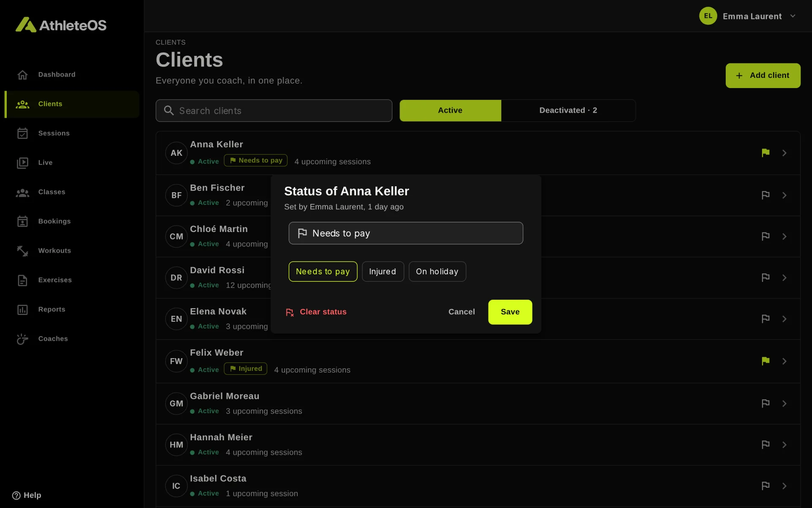
Task: Expand Elena Novak's row chevron
Action: click(785, 319)
